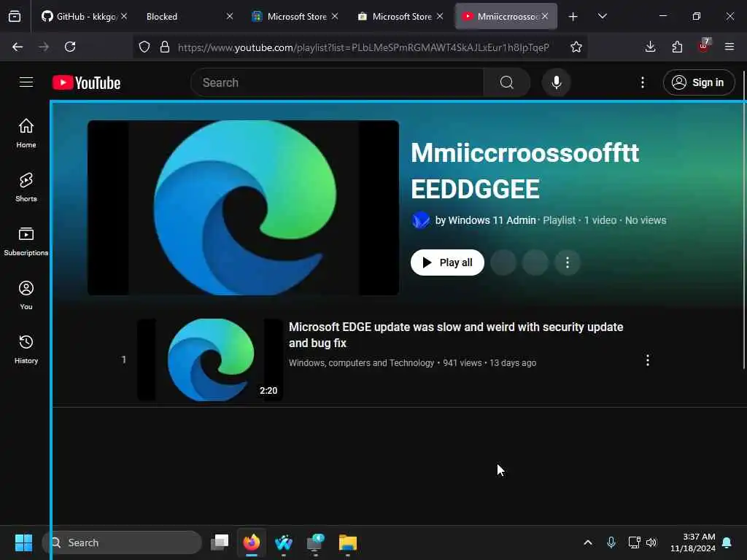The height and width of the screenshot is (560, 747).
Task: Open the Microsoft EDGE update video title
Action: coord(455,335)
